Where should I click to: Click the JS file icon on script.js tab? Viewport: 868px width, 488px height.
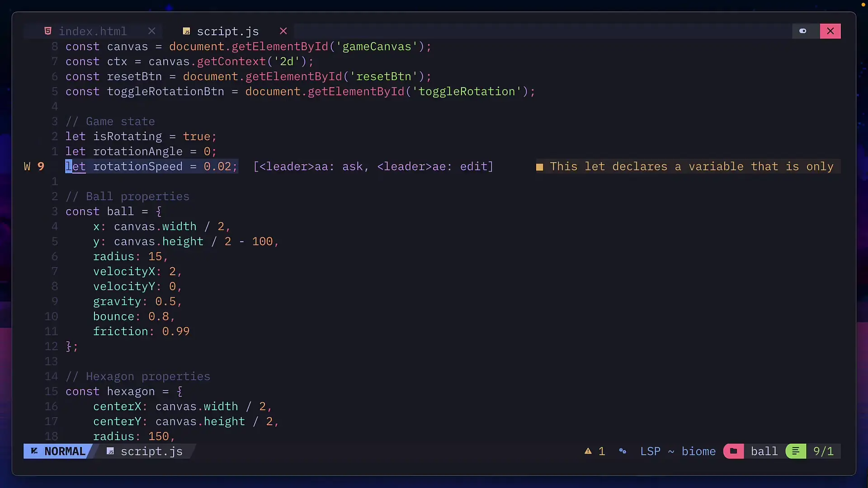[x=186, y=31]
